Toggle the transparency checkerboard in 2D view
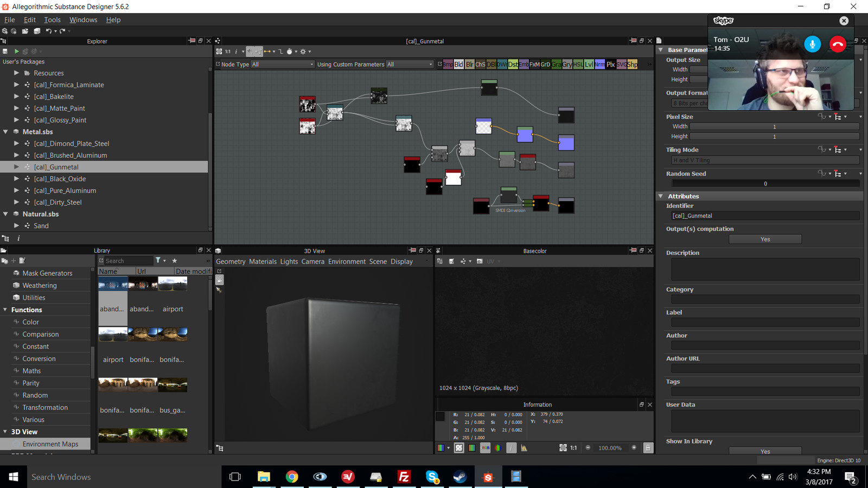 pyautogui.click(x=459, y=448)
